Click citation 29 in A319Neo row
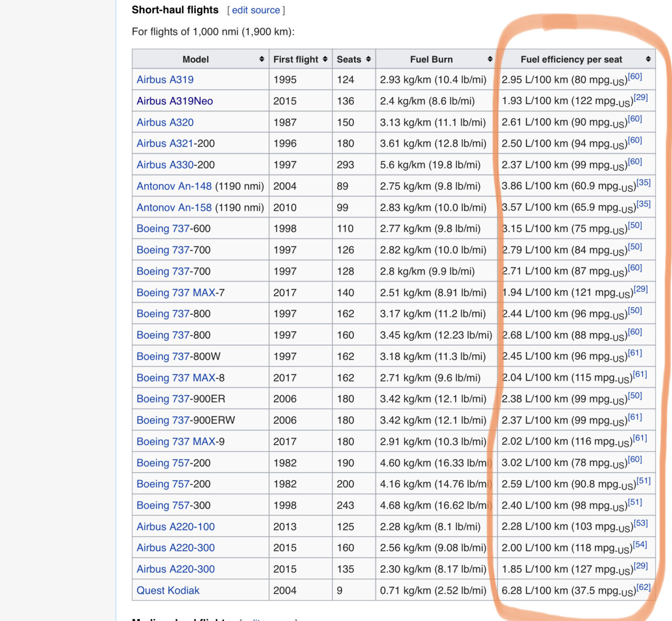Viewport: 672px width, 621px height. (x=640, y=98)
